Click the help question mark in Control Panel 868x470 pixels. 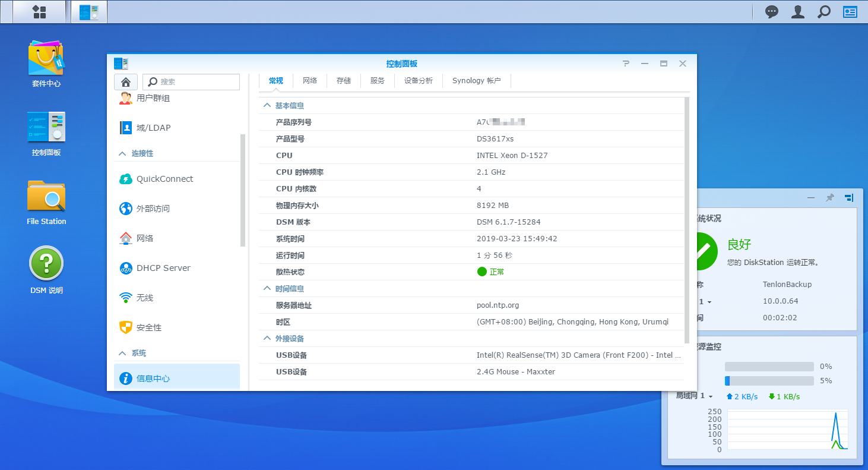click(x=626, y=64)
